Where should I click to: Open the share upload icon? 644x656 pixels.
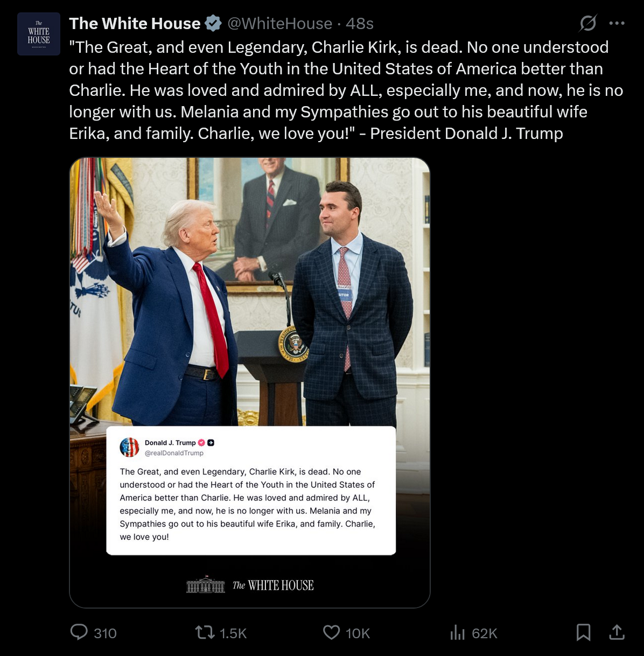[617, 632]
